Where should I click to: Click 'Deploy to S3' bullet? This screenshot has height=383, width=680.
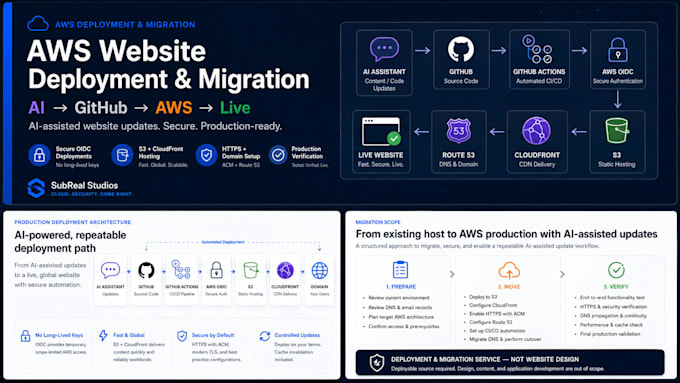coord(483,297)
